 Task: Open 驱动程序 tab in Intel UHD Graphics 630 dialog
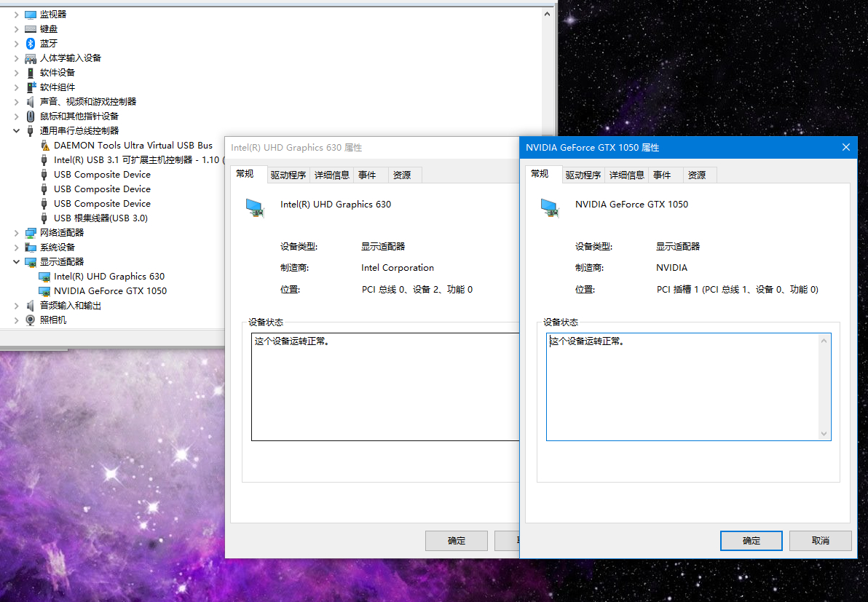tap(288, 175)
